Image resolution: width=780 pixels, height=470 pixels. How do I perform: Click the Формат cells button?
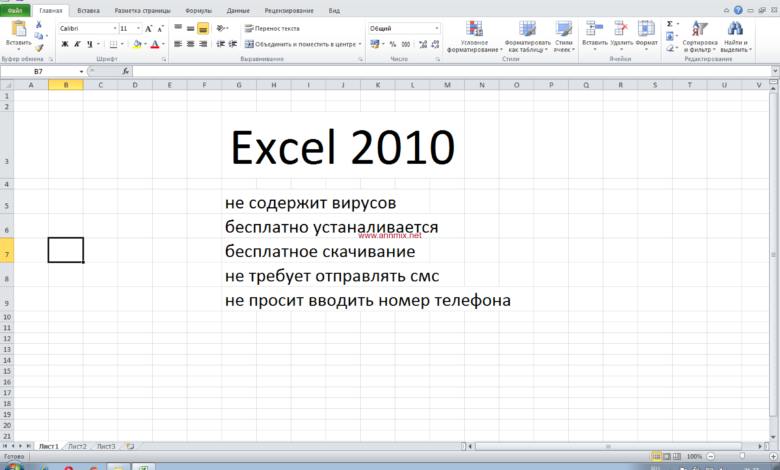[647, 35]
